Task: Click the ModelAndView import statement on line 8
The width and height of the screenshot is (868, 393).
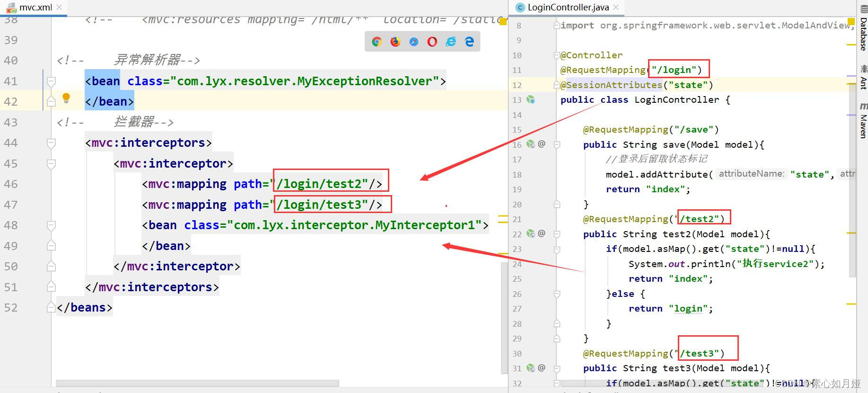Action: tap(707, 25)
